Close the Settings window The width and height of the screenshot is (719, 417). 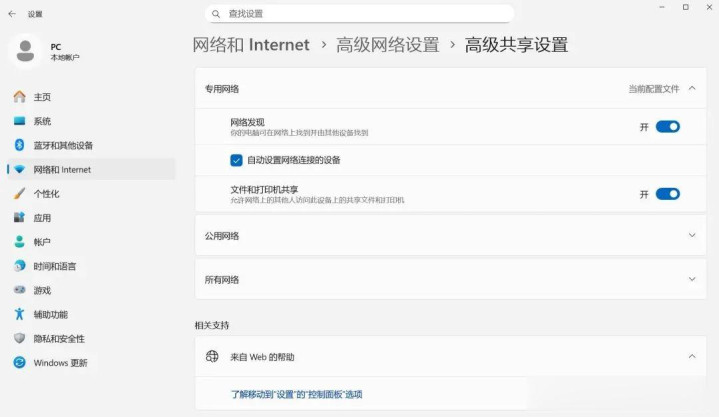tap(709, 7)
